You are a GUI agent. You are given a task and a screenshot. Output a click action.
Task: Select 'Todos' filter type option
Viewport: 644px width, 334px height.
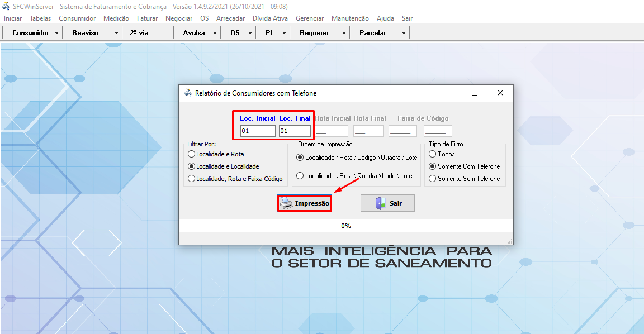coord(432,154)
